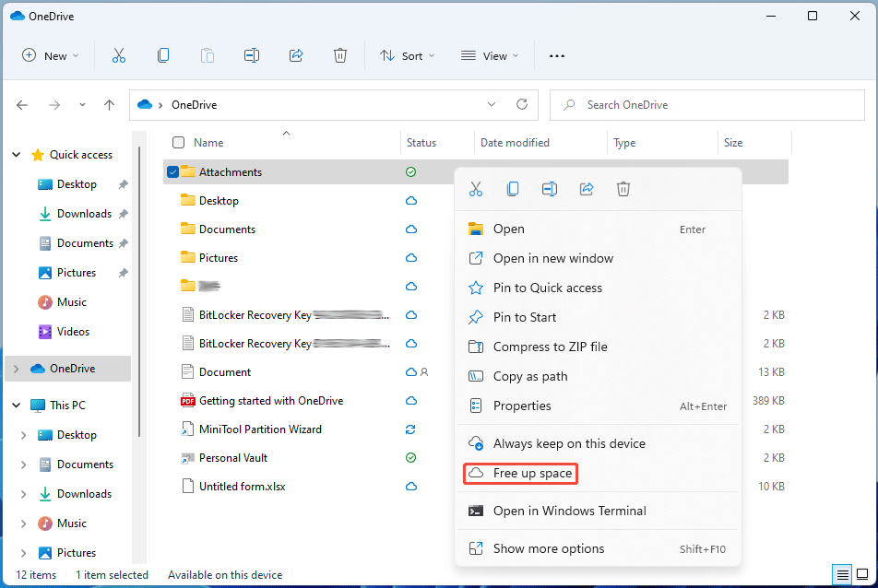
Task: Click the Delete icon in the context menu
Action: 623,189
